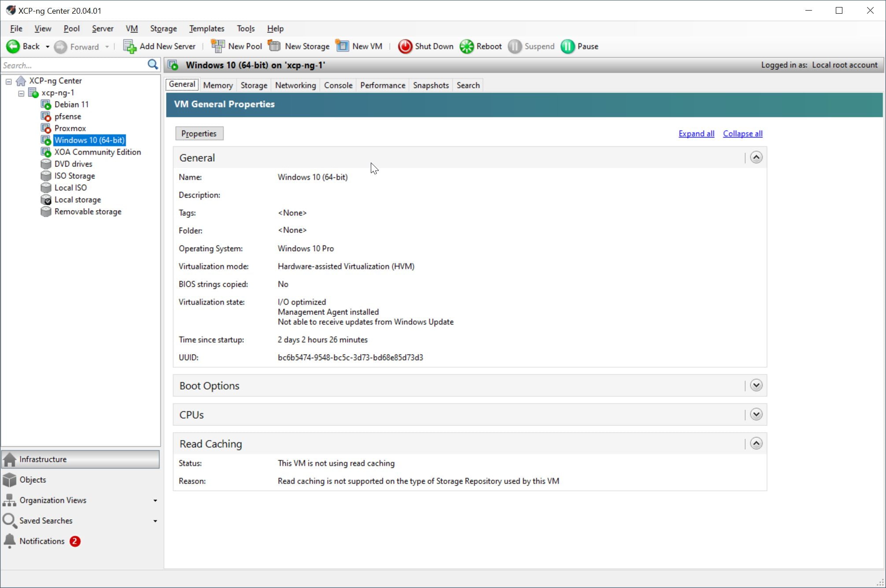Click the green Back arrow

pyautogui.click(x=13, y=46)
